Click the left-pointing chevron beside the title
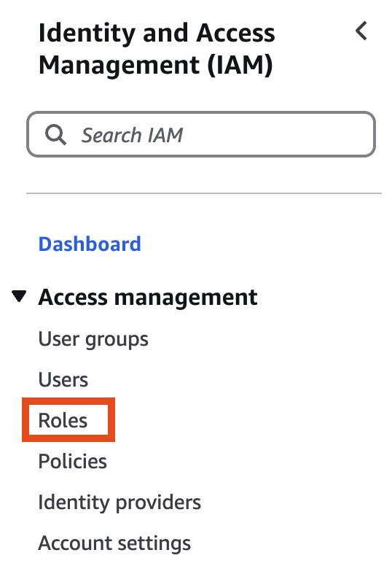 tap(361, 31)
